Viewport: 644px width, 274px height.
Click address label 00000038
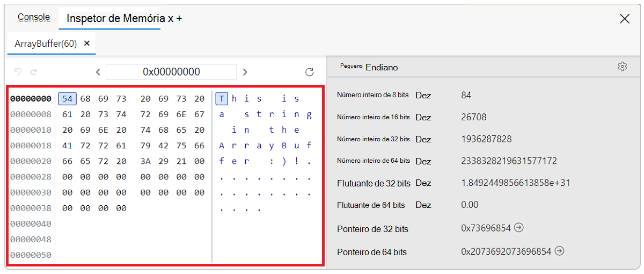click(x=31, y=208)
